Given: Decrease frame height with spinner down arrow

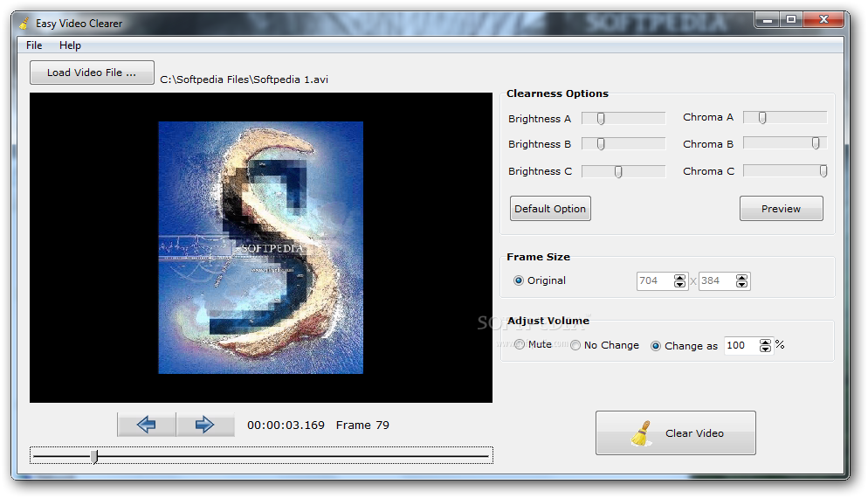Looking at the screenshot, I should 741,285.
